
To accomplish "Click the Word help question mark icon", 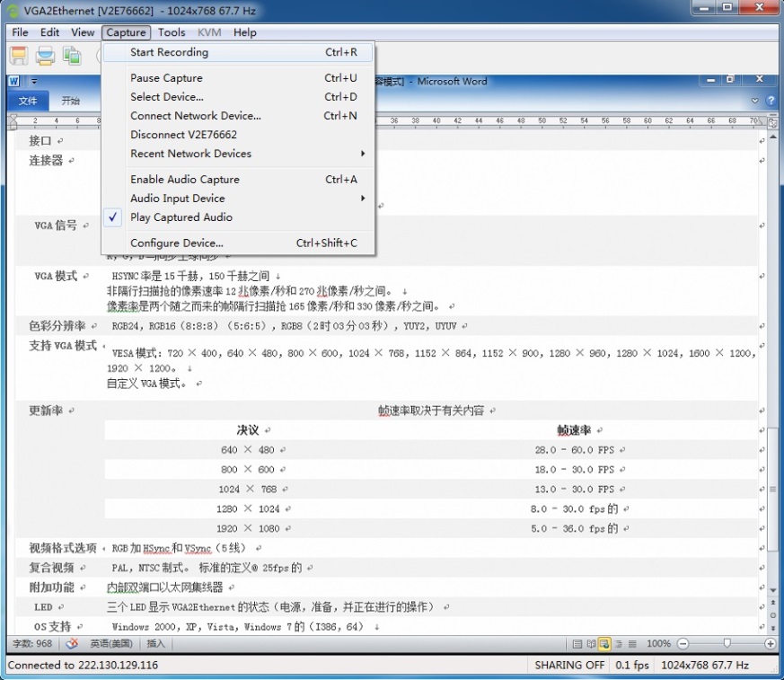I will [x=771, y=101].
